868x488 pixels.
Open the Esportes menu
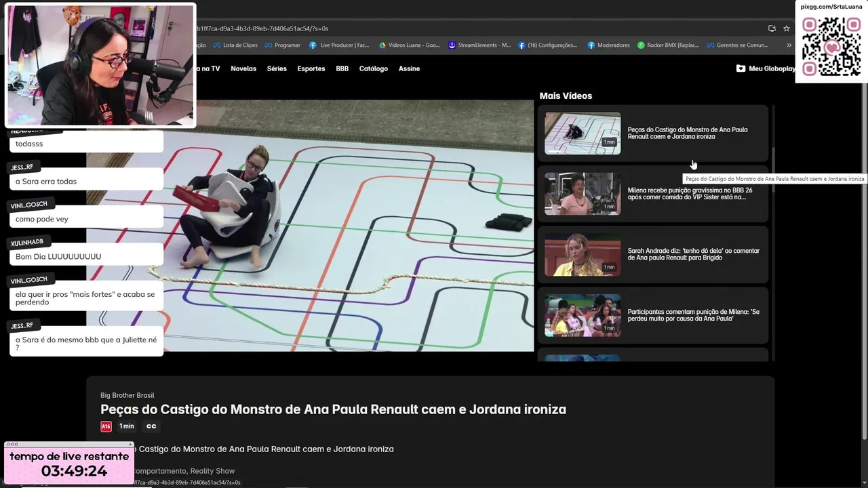point(311,68)
